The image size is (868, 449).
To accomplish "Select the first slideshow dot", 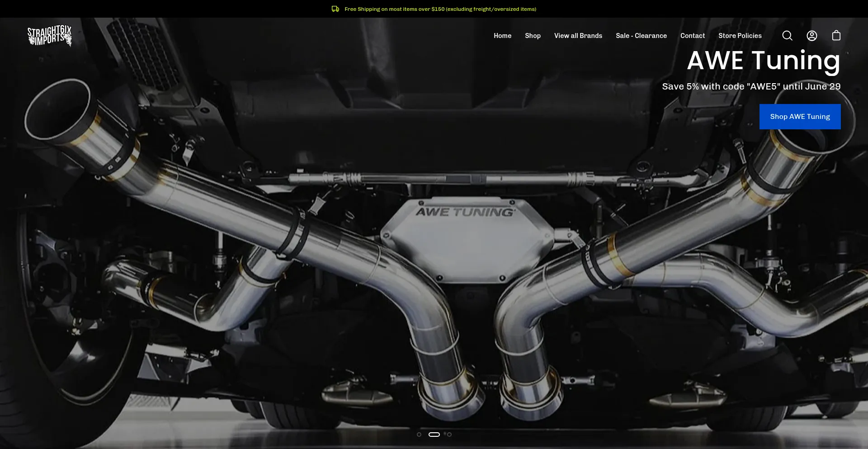I will point(419,435).
